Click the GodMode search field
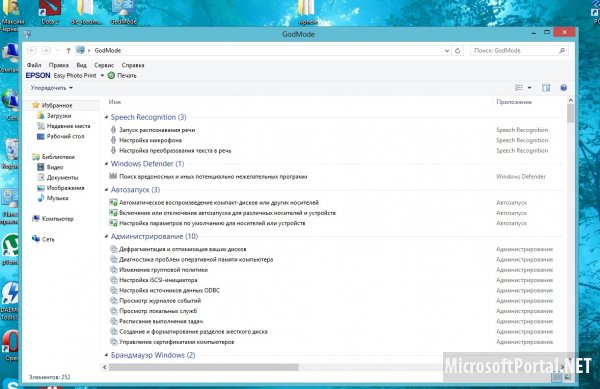This screenshot has height=389, width=600. point(519,50)
